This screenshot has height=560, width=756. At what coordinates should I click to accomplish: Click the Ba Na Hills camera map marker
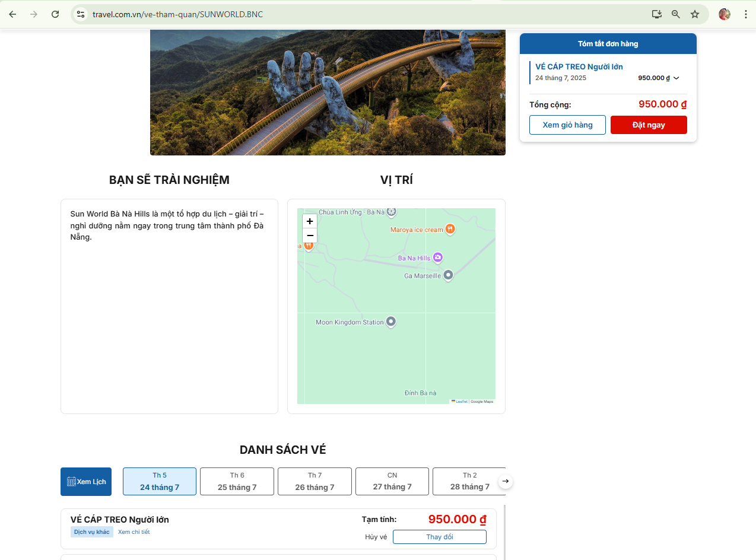point(438,257)
